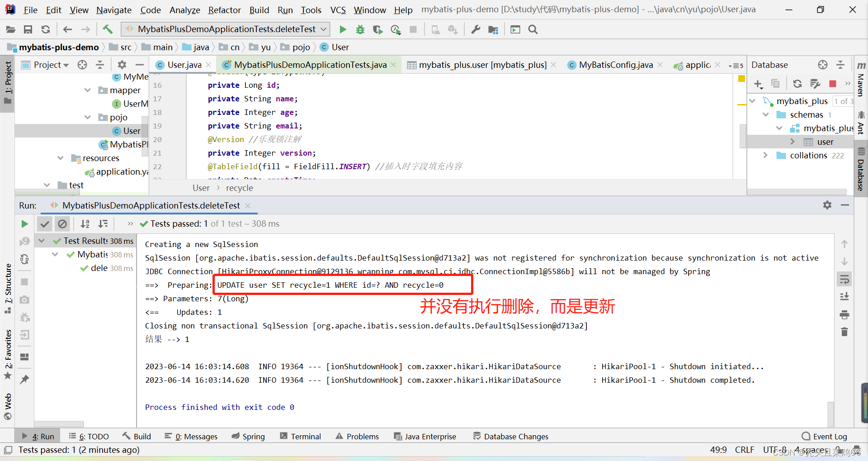This screenshot has width=868, height=461.
Task: Rerun the deleteTest test
Action: [x=24, y=223]
